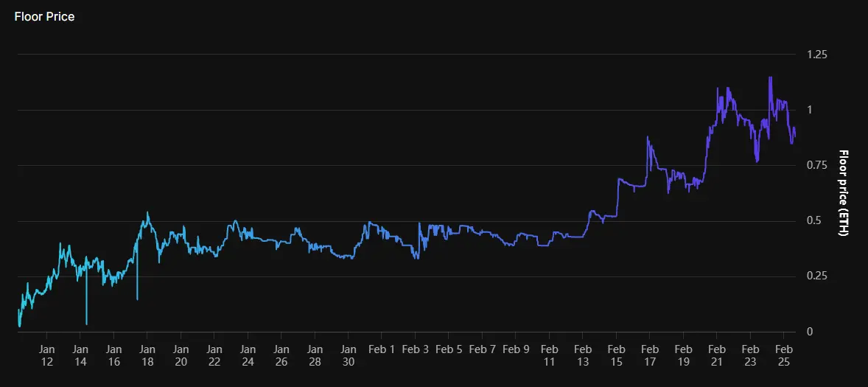Click the 0.5 y-axis tick label
The width and height of the screenshot is (868, 387).
[813, 220]
